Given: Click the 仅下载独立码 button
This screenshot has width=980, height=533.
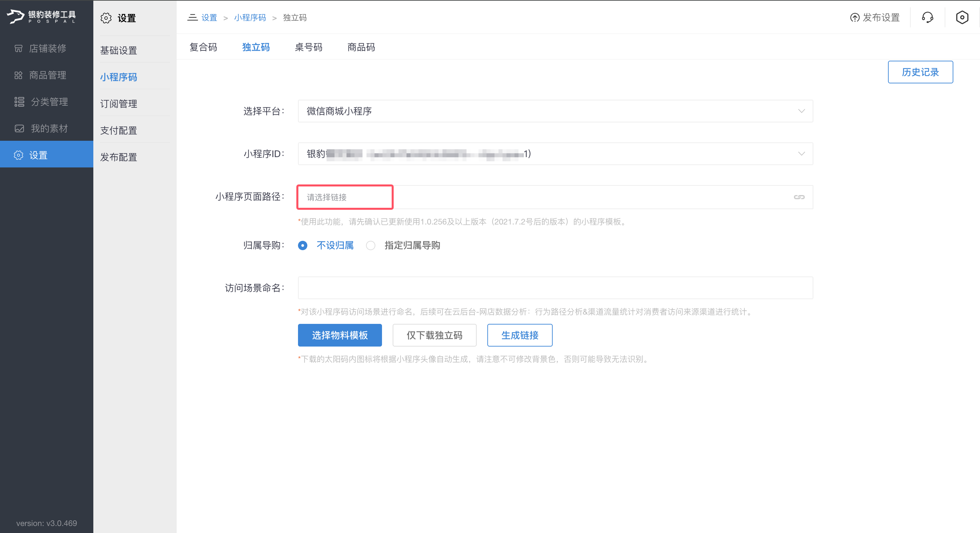Looking at the screenshot, I should click(x=434, y=335).
